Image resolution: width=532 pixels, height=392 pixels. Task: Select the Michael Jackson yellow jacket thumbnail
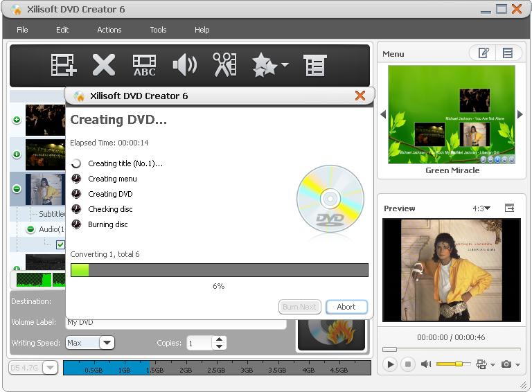coord(45,189)
